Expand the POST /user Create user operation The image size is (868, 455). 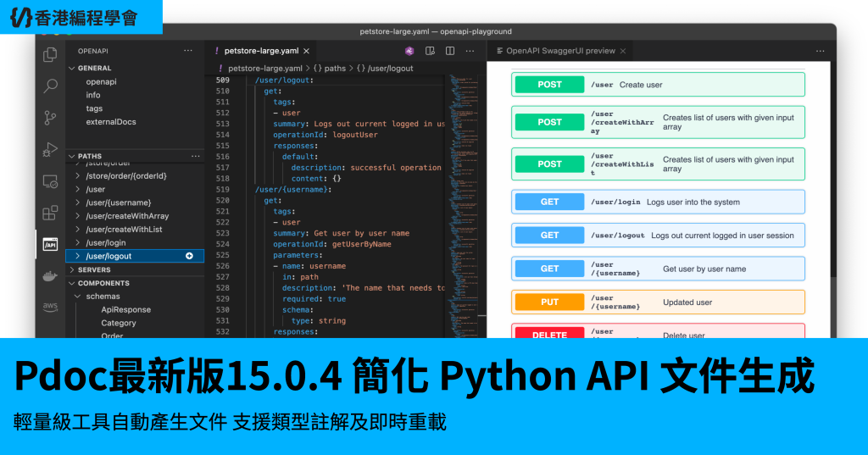click(x=658, y=85)
